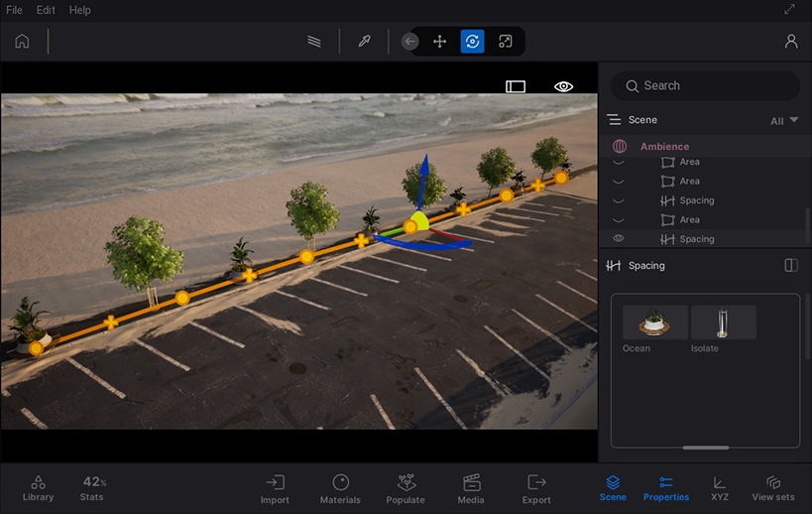Viewport: 812px width, 514px height.
Task: Select the Ocean item thumbnail
Action: (x=654, y=323)
